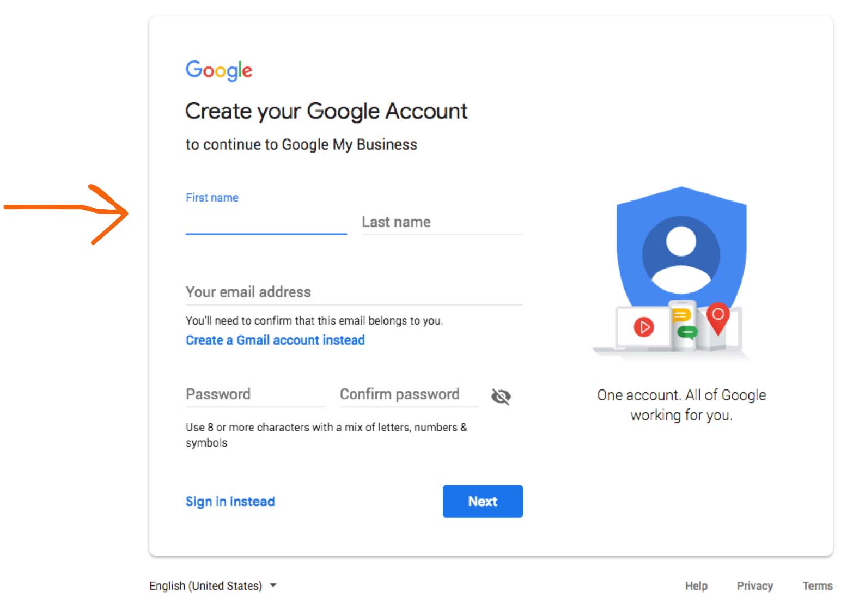Click the First name field
This screenshot has width=853, height=616.
(266, 222)
